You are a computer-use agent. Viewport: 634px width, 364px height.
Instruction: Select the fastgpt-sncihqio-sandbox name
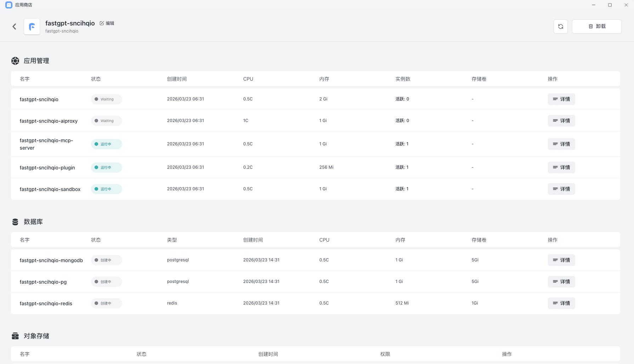(x=50, y=189)
